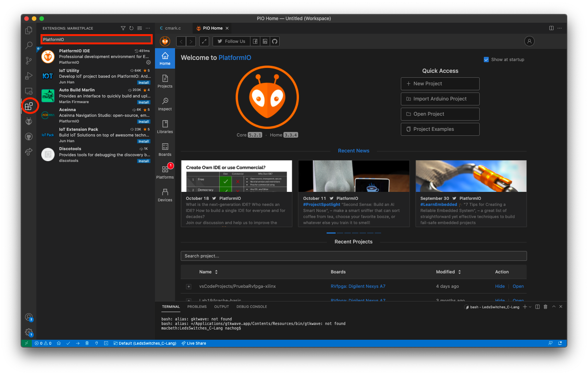Open editor more actions ellipsis menu

pyautogui.click(x=560, y=28)
